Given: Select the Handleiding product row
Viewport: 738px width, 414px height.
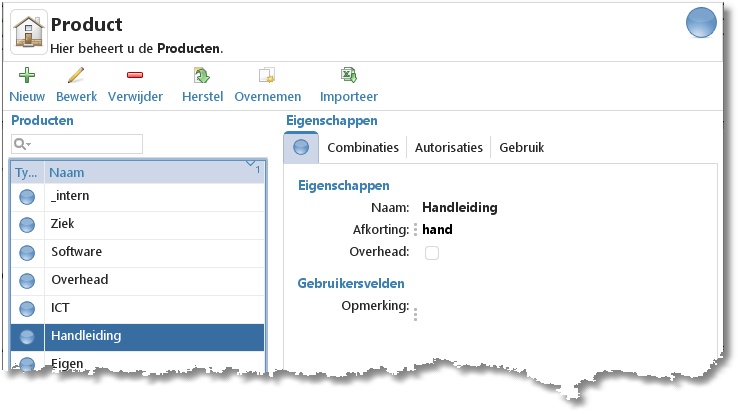Looking at the screenshot, I should [x=137, y=337].
